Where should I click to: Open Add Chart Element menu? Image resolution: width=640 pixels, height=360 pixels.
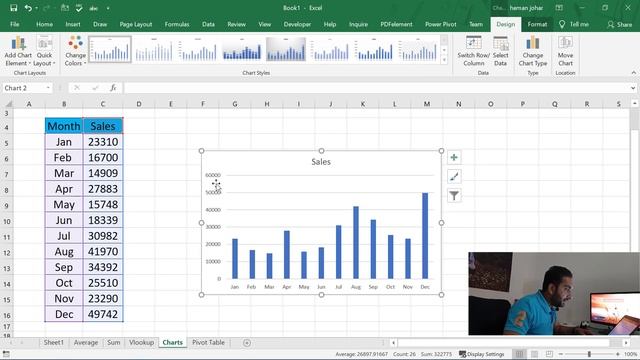(18, 51)
